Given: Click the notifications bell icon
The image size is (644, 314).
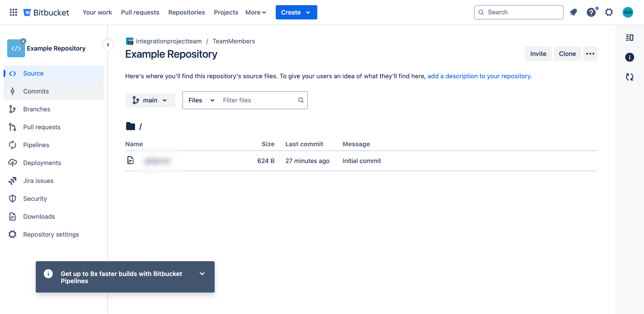Looking at the screenshot, I should tap(573, 12).
